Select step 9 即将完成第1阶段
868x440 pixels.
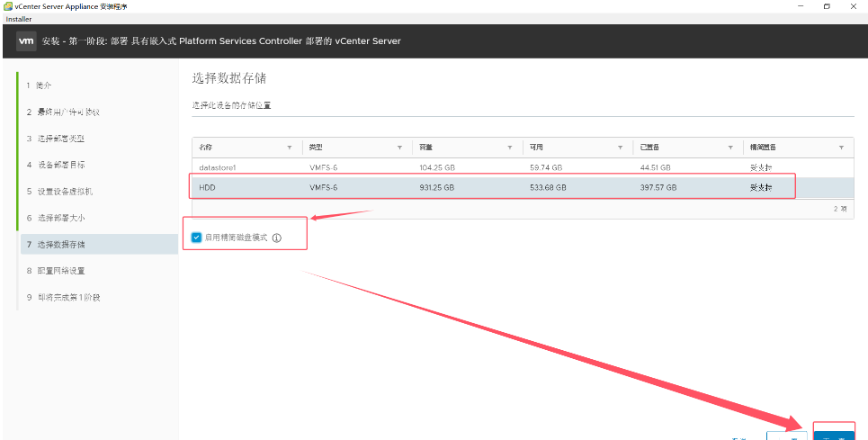tap(64, 298)
